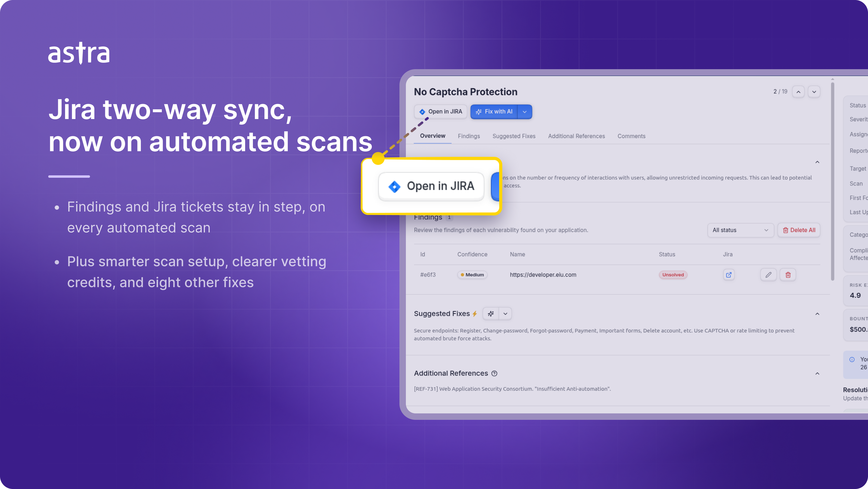Go to the next vulnerability with down arrow

coord(814,92)
